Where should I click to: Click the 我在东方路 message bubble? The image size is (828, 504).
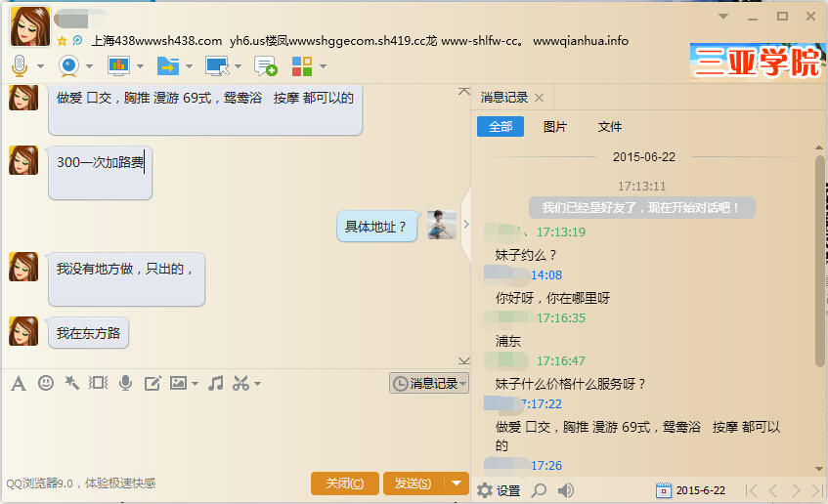88,333
